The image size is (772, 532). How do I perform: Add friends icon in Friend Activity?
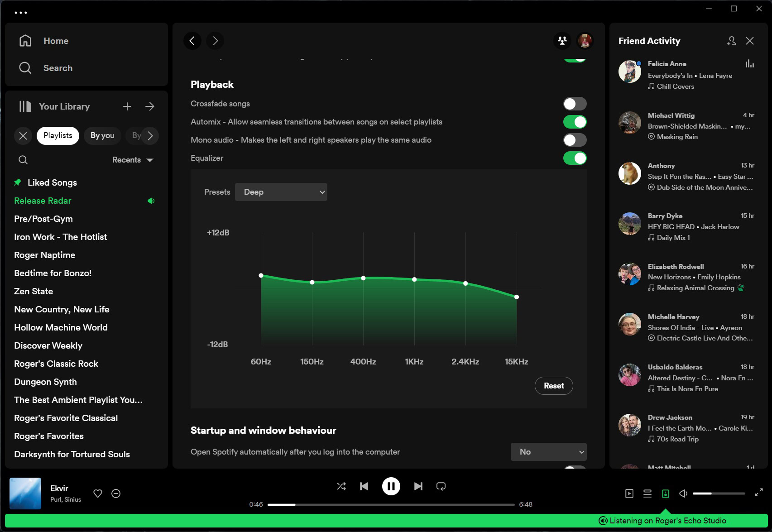click(x=731, y=41)
